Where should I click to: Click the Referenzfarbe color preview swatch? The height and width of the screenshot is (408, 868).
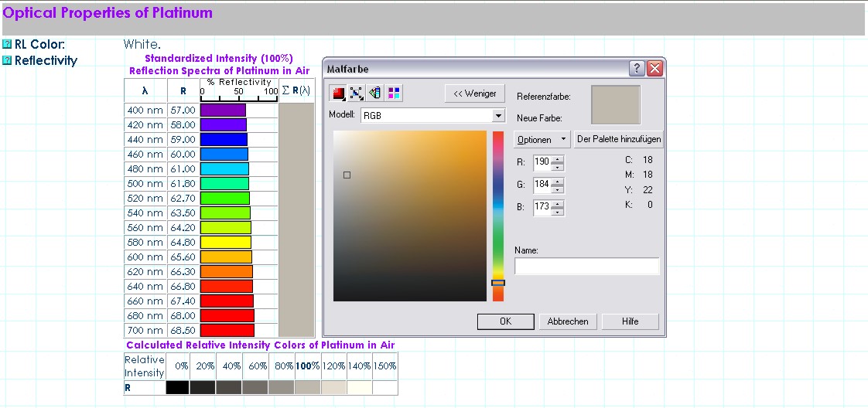tap(615, 104)
